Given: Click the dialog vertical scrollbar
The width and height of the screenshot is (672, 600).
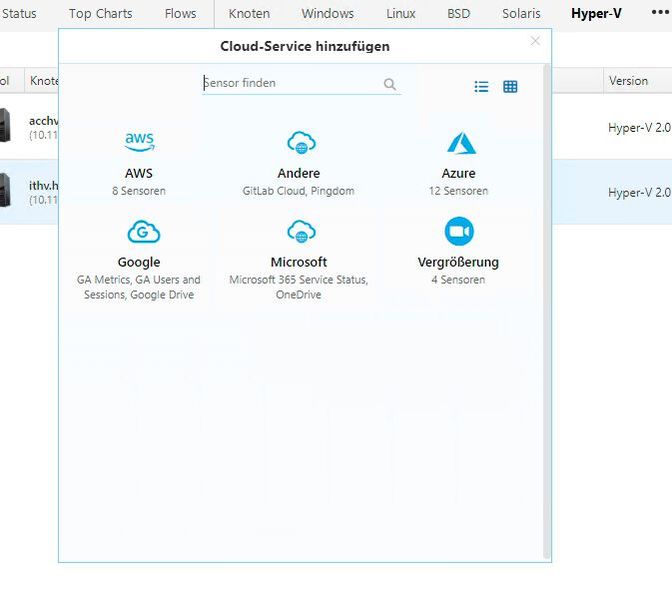Looking at the screenshot, I should click(x=546, y=312).
